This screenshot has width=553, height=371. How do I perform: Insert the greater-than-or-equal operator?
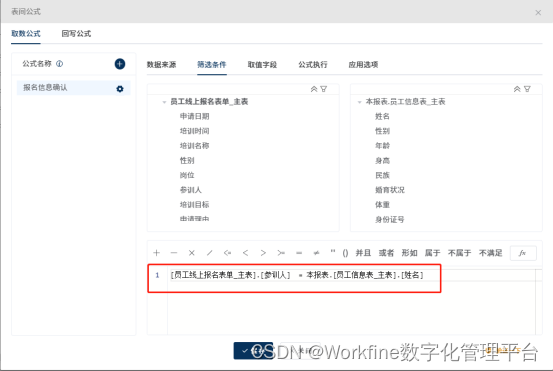[x=281, y=253]
